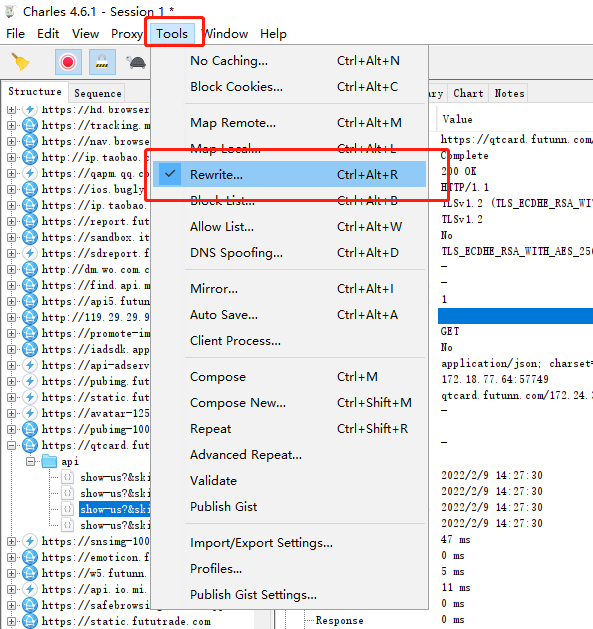Screen dimensions: 593x629
Task: Open the Help menu
Action: tap(273, 34)
